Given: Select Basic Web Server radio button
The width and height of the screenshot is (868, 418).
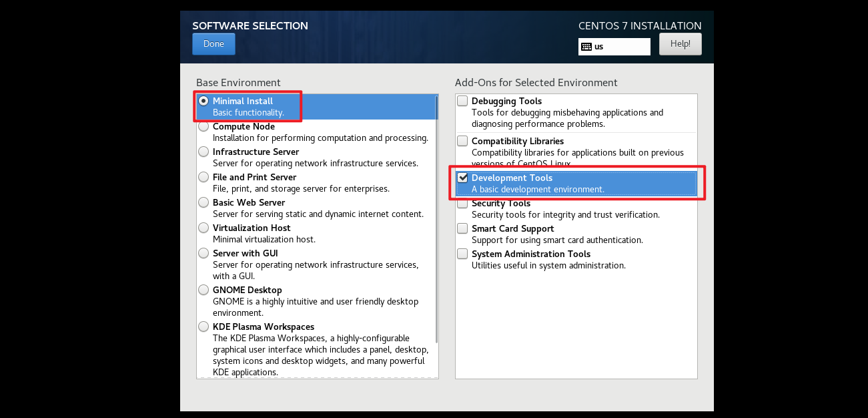Looking at the screenshot, I should (x=203, y=202).
